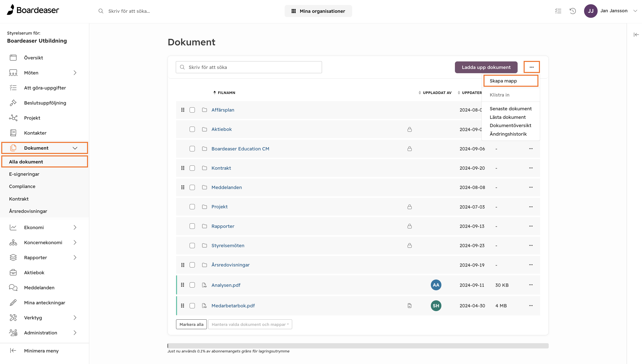Open the history clock icon in header
Image resolution: width=642 pixels, height=364 pixels.
(573, 11)
